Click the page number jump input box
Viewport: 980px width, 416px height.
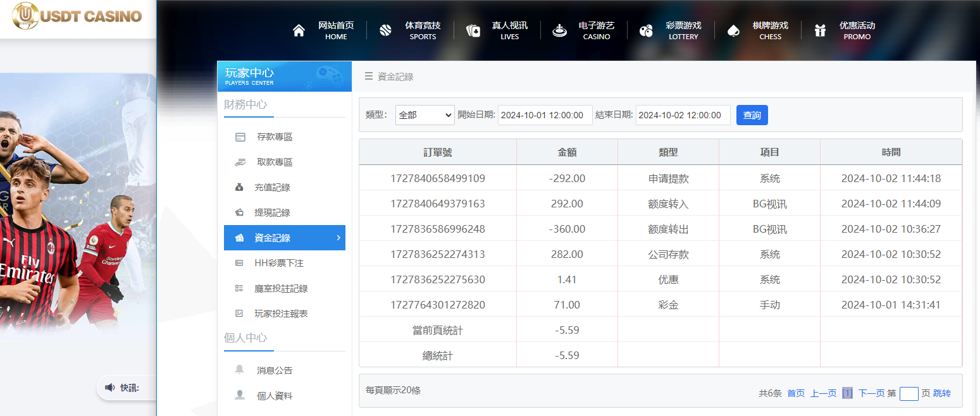tap(909, 393)
